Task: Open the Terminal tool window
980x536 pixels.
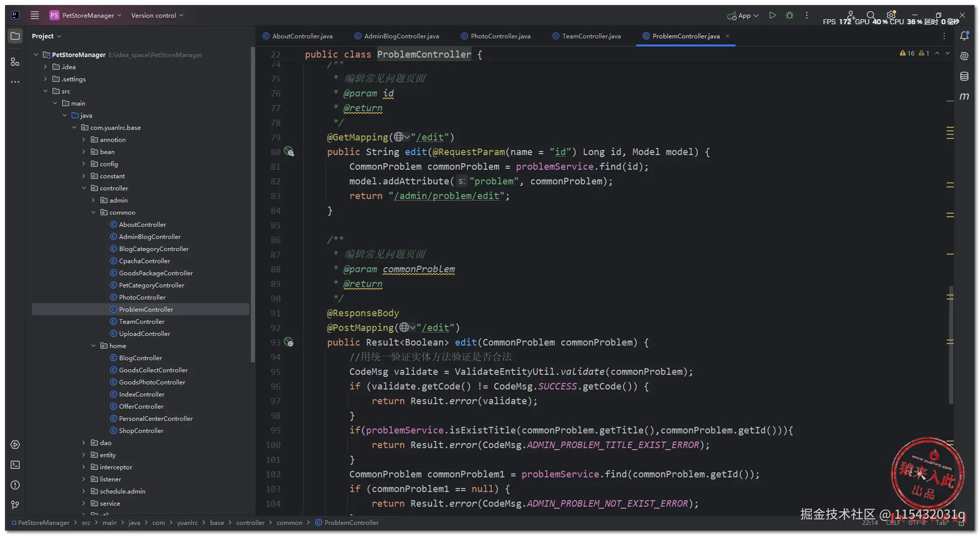Action: click(x=15, y=465)
